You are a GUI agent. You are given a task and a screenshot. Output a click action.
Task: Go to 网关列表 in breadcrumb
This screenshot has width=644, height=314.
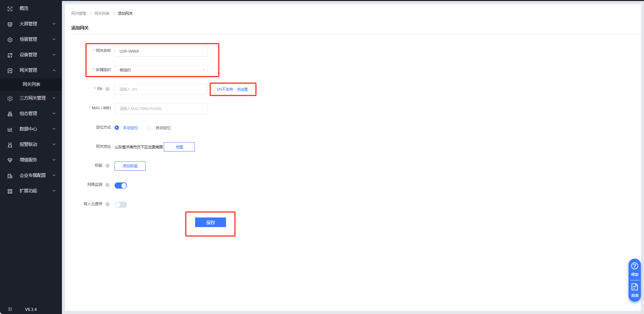coord(102,13)
